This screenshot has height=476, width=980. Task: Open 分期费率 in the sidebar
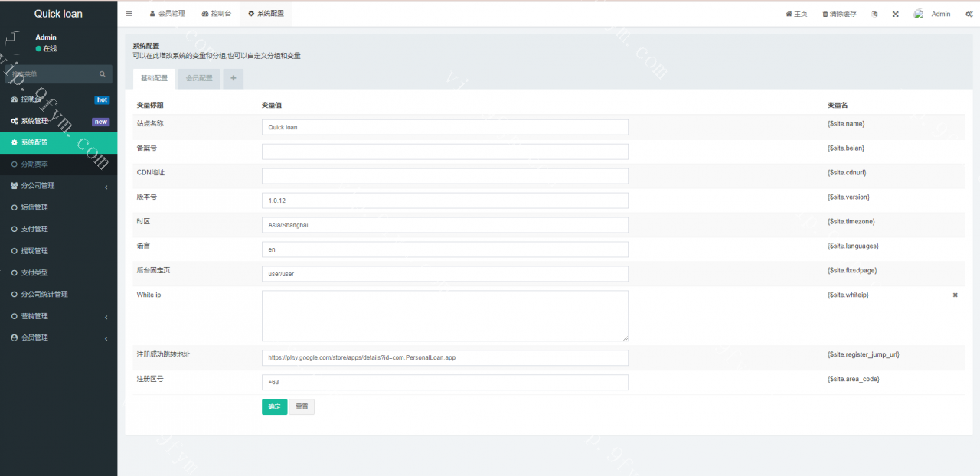pos(34,165)
